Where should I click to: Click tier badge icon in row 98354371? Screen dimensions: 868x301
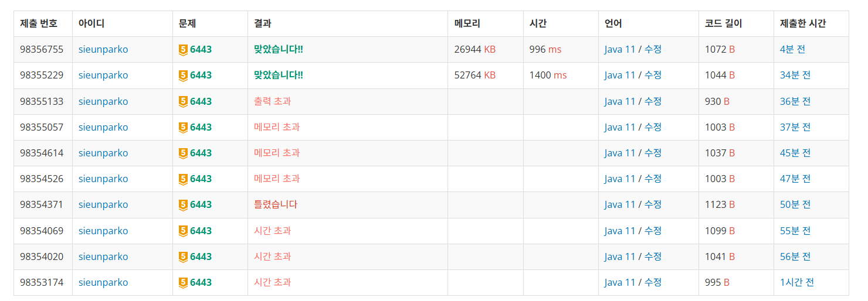coord(183,205)
